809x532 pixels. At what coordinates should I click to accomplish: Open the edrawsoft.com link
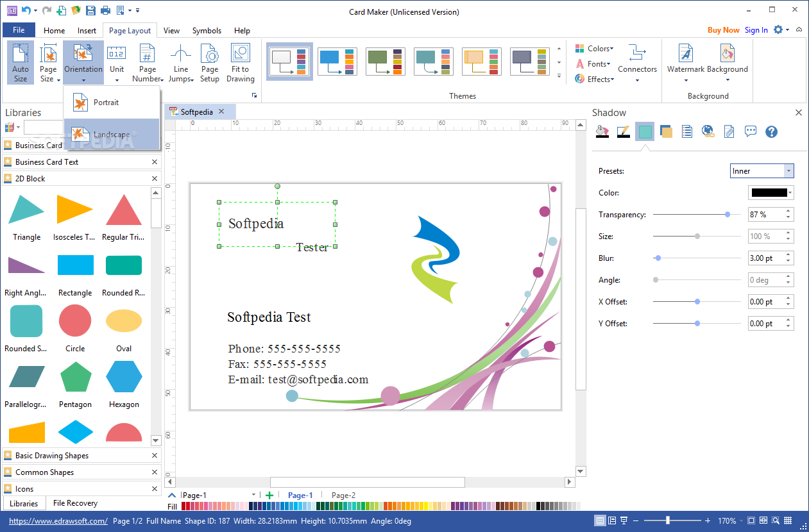(58, 521)
